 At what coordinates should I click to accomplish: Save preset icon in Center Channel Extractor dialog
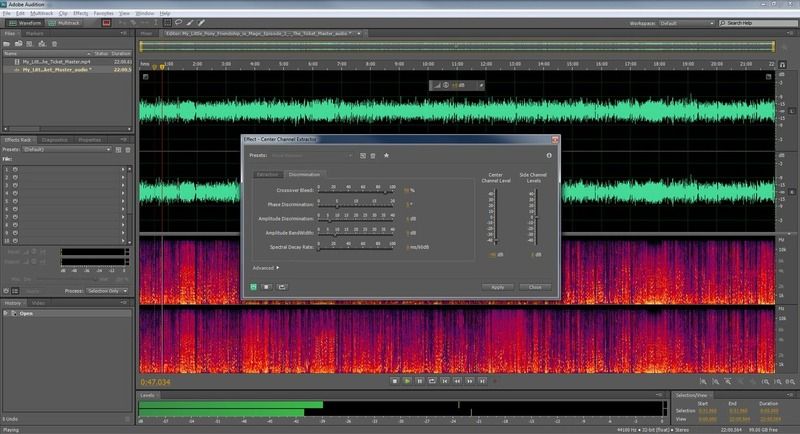pos(363,156)
